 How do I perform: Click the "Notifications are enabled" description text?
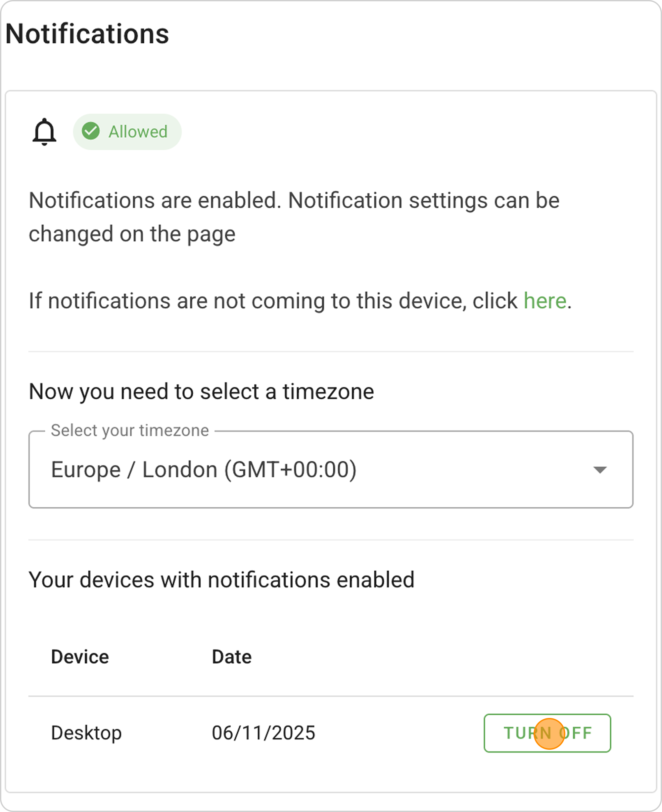[155, 200]
